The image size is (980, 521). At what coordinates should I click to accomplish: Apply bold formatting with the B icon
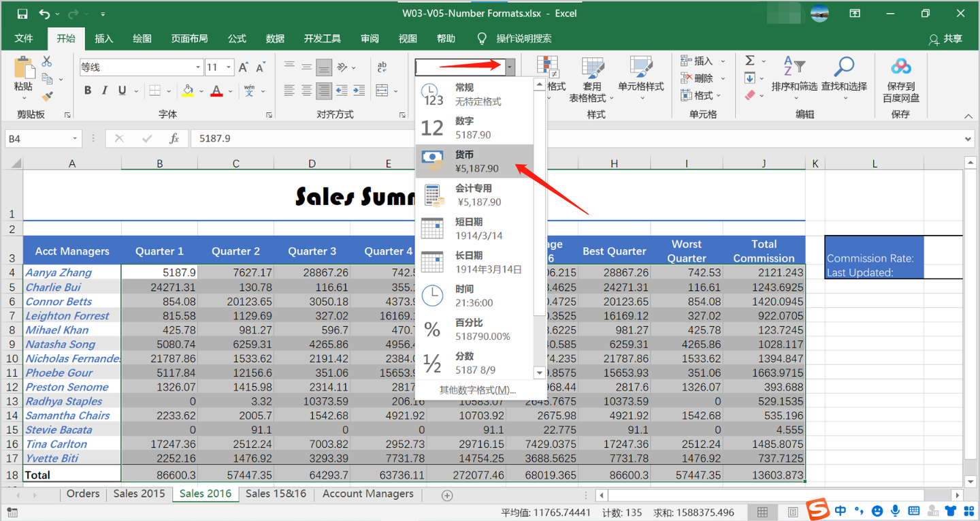87,89
